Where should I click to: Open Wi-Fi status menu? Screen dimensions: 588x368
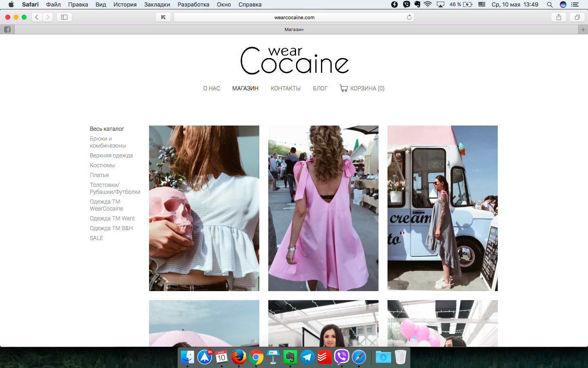[428, 4]
